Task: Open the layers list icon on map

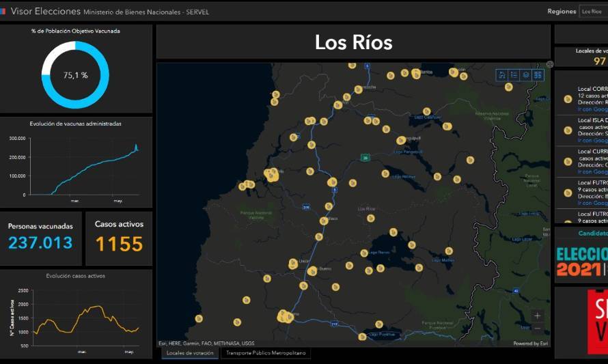Action: (x=526, y=75)
